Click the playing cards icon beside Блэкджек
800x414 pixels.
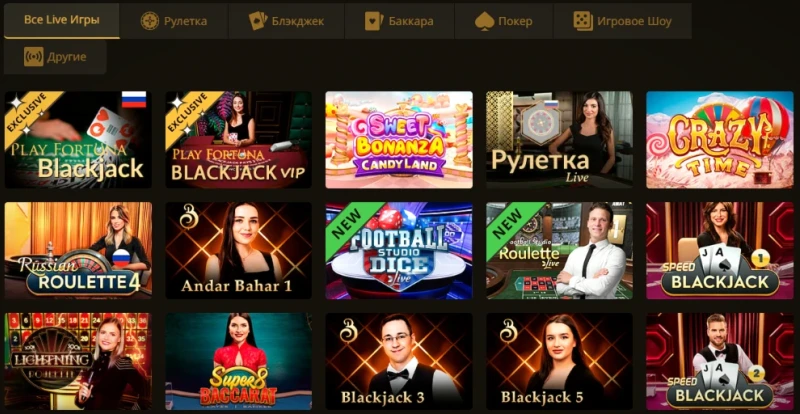coord(258,21)
